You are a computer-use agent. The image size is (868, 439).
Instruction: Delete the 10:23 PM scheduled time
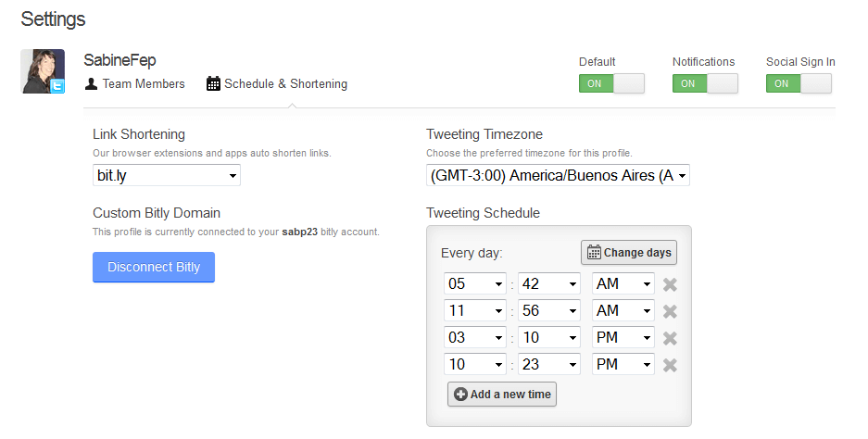(670, 365)
